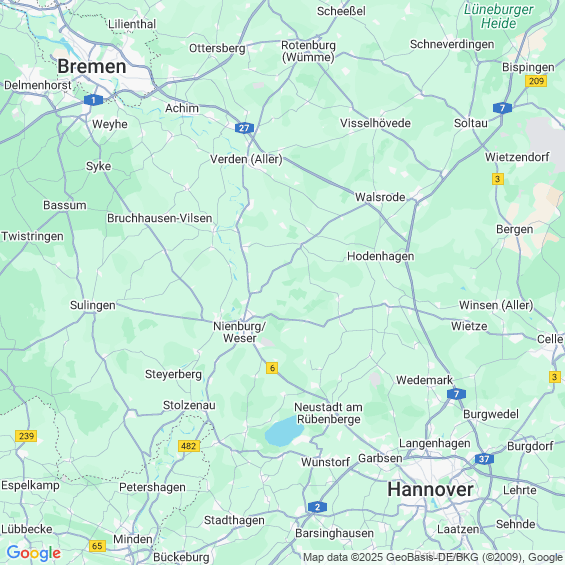Click the yellow 239 road shield

[26, 436]
